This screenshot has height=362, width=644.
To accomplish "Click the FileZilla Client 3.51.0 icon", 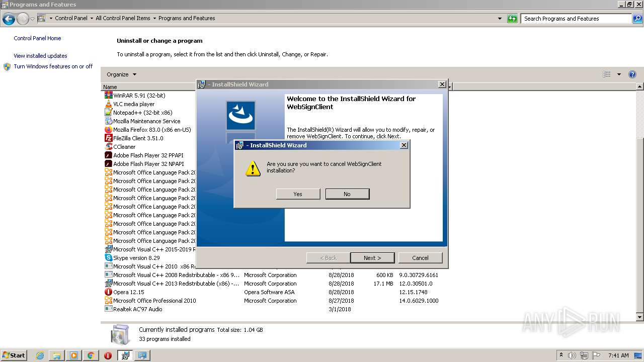I will coord(108,138).
